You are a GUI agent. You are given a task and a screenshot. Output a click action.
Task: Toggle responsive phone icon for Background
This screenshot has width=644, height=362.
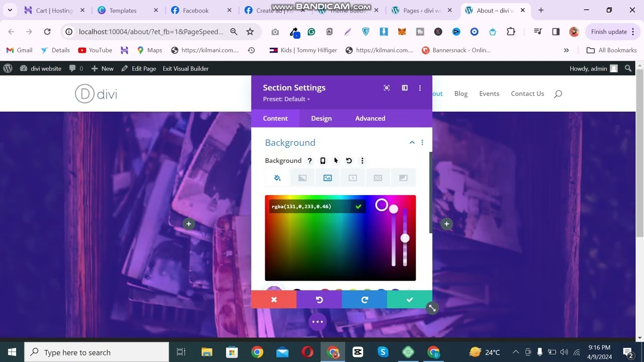(x=323, y=161)
